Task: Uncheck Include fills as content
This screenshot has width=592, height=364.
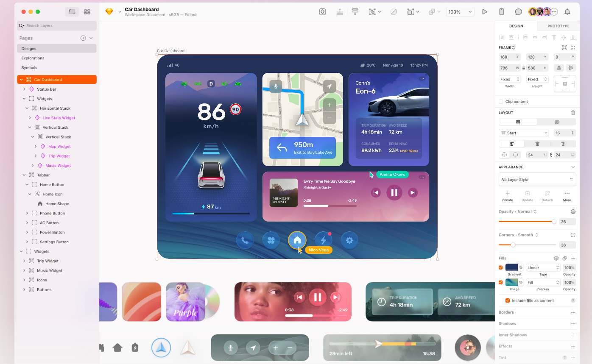Action: [508, 300]
